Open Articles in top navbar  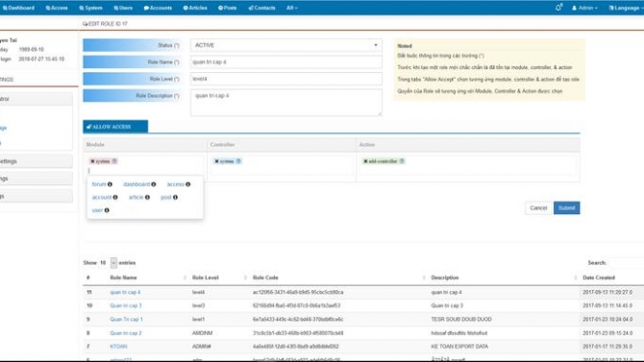(195, 8)
